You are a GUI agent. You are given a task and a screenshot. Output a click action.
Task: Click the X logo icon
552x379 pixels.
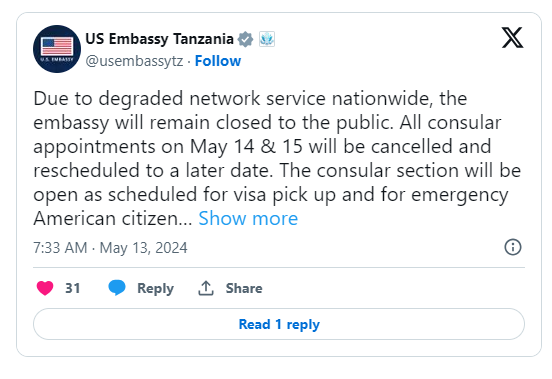click(512, 37)
